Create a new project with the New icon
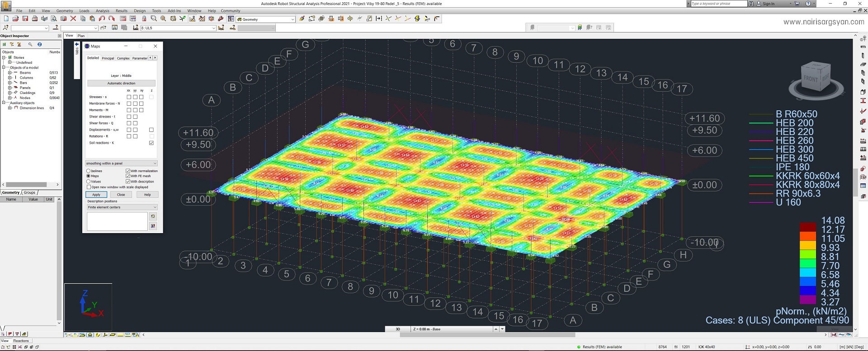This screenshot has height=351, width=868. tap(6, 19)
